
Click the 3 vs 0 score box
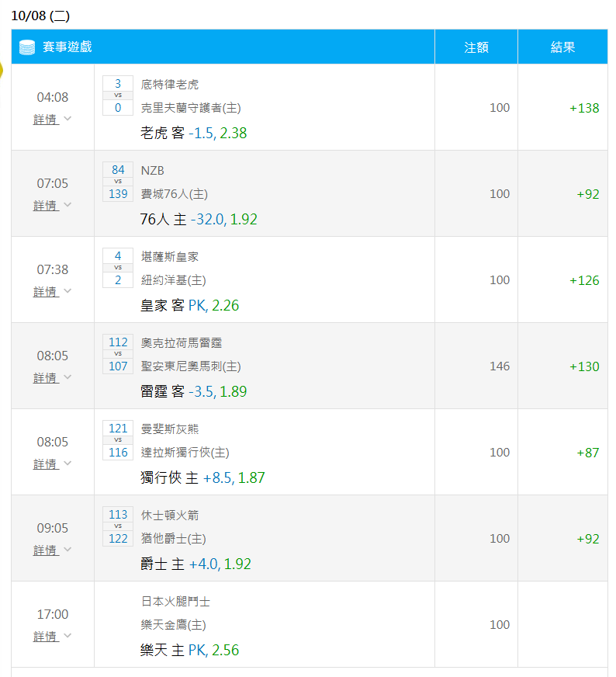coord(118,95)
